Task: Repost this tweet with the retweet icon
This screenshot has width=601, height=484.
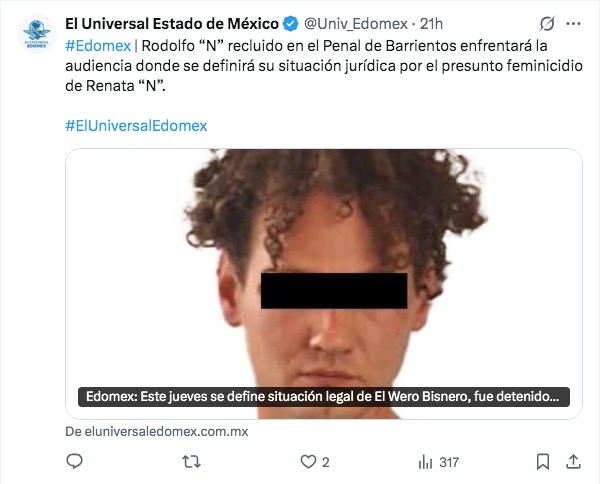Action: click(x=191, y=462)
